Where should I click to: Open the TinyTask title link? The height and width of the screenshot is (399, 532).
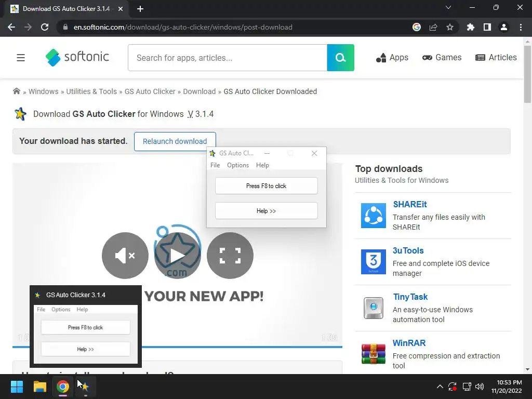coord(410,297)
